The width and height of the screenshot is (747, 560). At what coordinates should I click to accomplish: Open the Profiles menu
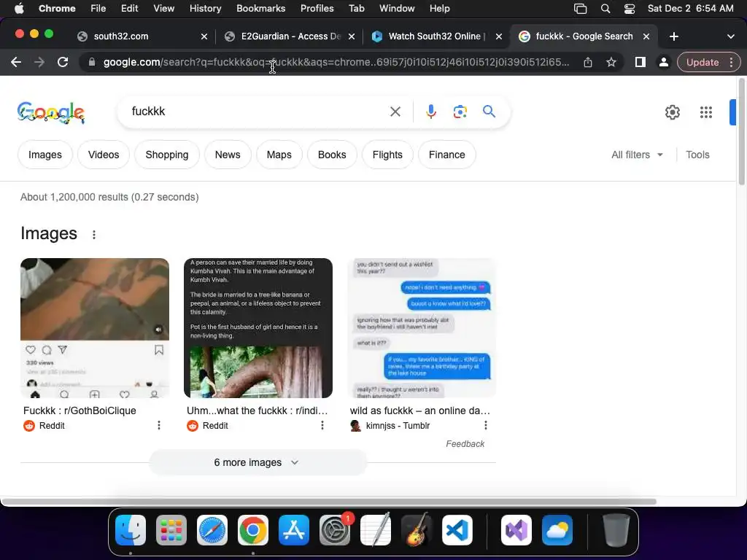point(317,9)
